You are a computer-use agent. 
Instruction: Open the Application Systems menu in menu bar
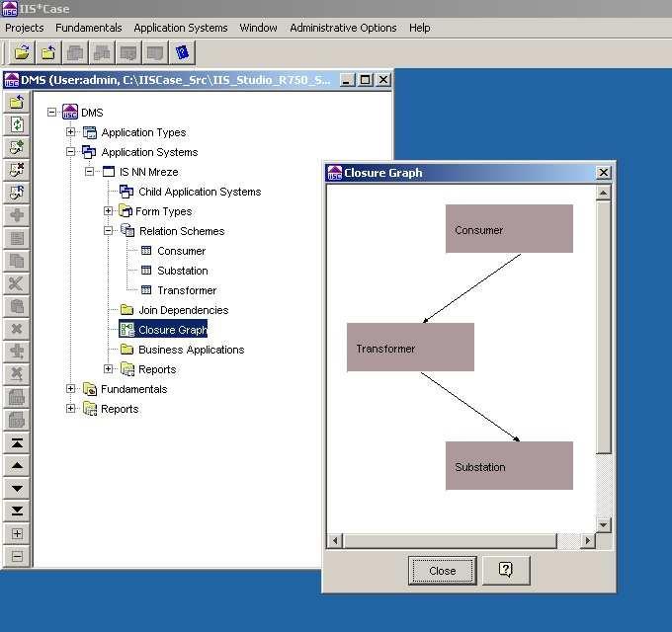coord(181,28)
